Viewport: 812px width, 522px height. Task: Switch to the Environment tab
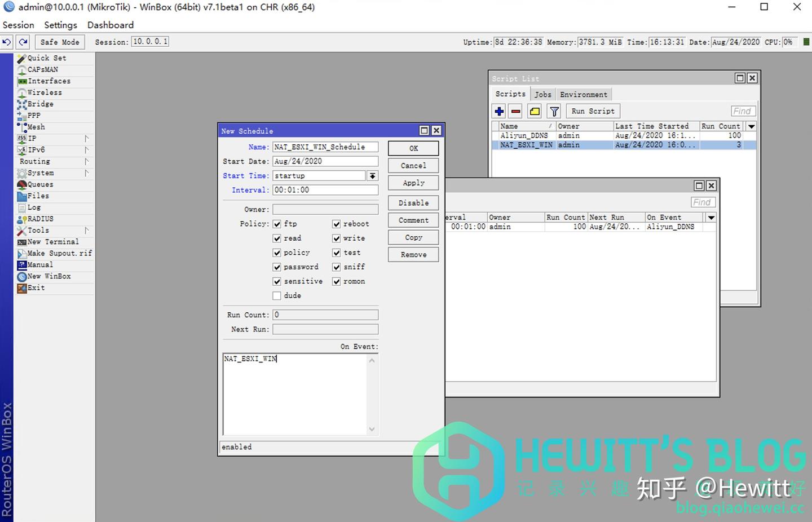584,95
